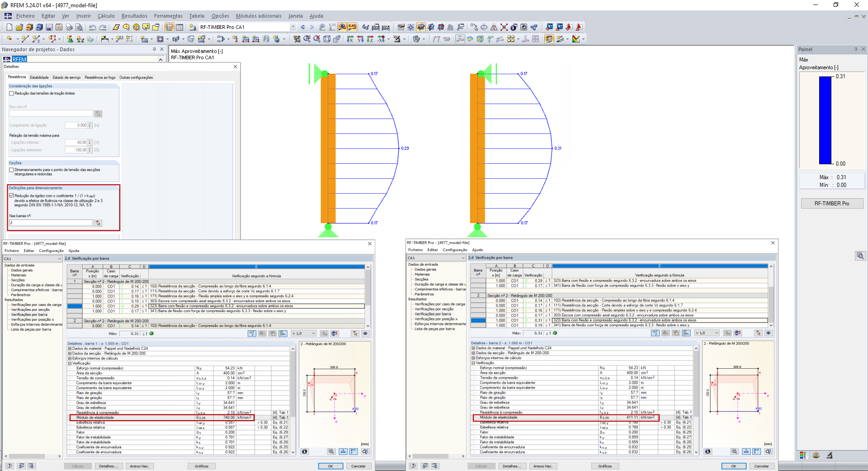This screenshot has height=471, width=868.
Task: Click the eye view-mode icon in right results toolbar
Action: [x=769, y=333]
